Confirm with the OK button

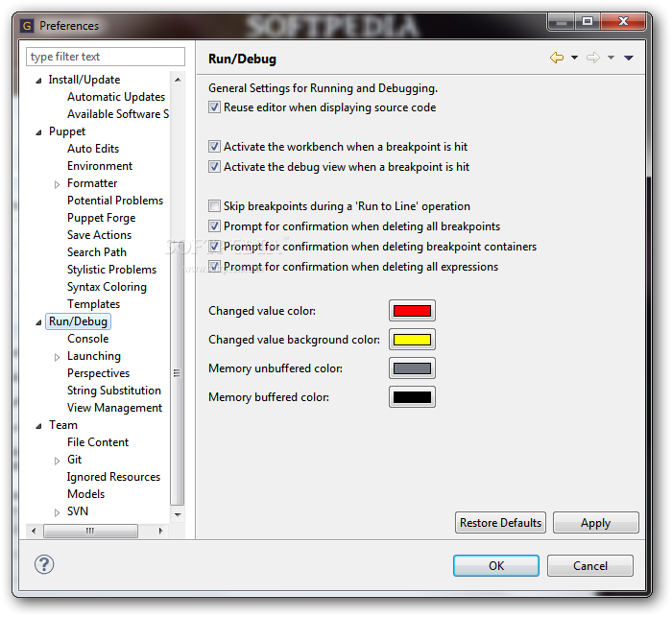[496, 565]
